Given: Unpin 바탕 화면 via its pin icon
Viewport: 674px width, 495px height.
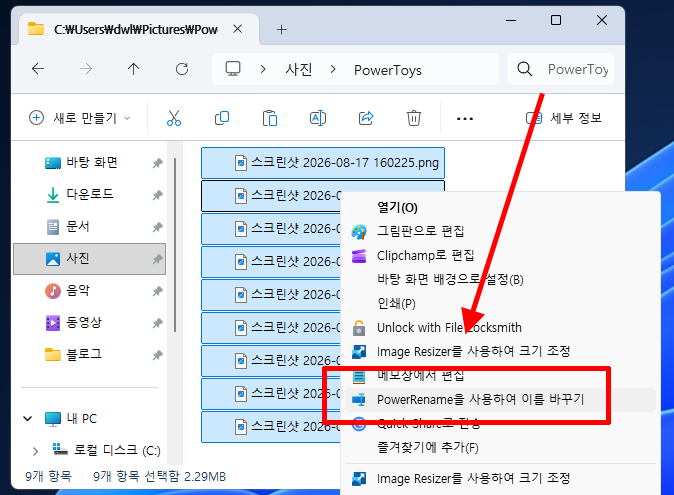Looking at the screenshot, I should 157,163.
